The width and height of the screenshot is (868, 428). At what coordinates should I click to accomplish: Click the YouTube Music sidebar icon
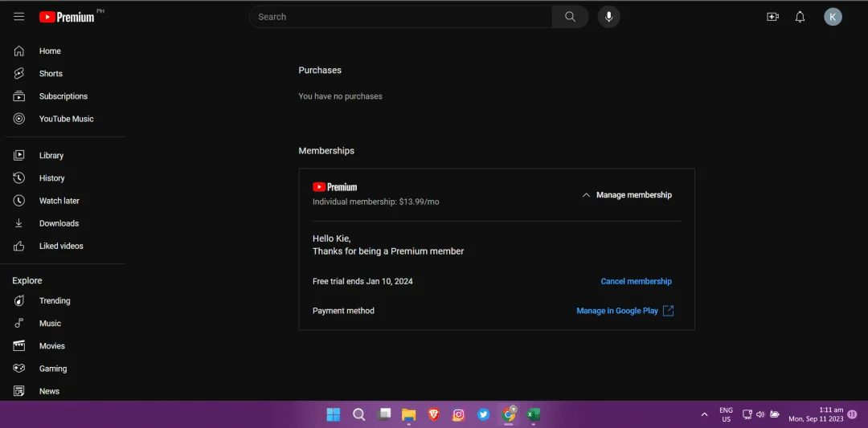point(18,119)
